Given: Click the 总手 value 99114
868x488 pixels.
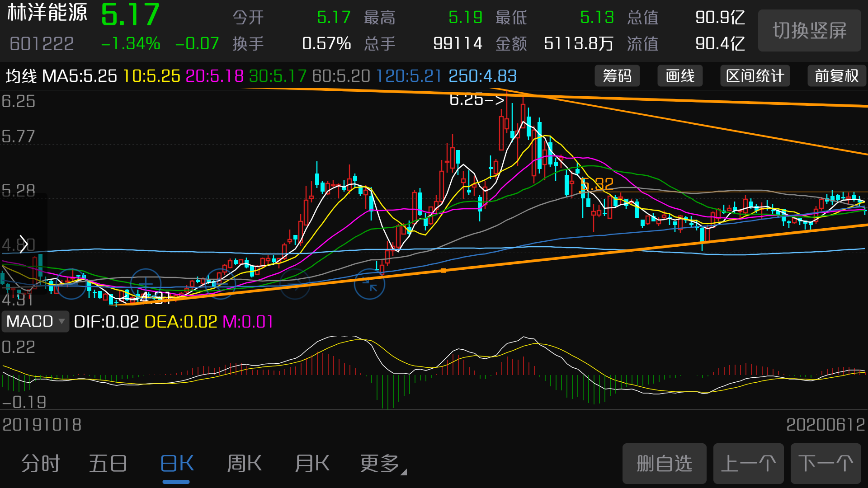Looking at the screenshot, I should coord(458,44).
